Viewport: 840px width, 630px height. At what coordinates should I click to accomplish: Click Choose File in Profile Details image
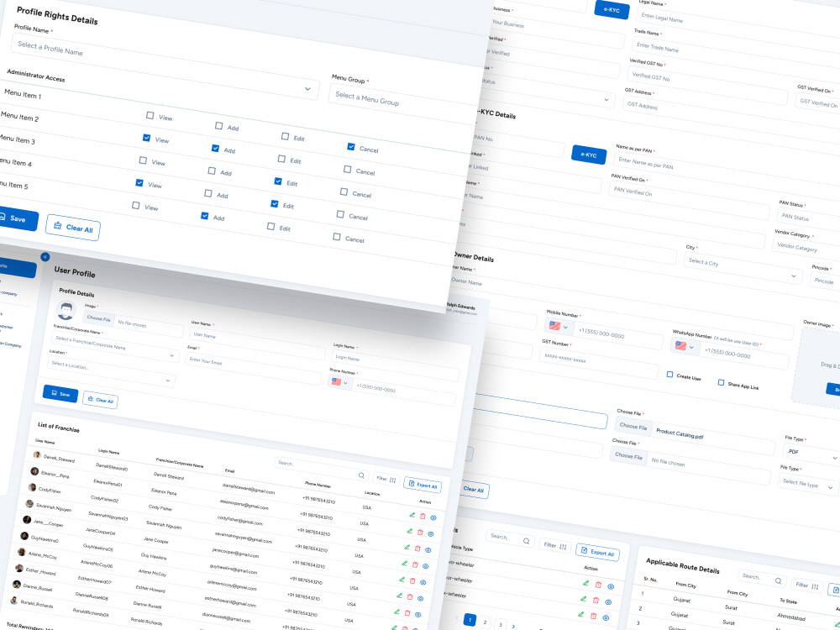tap(98, 318)
